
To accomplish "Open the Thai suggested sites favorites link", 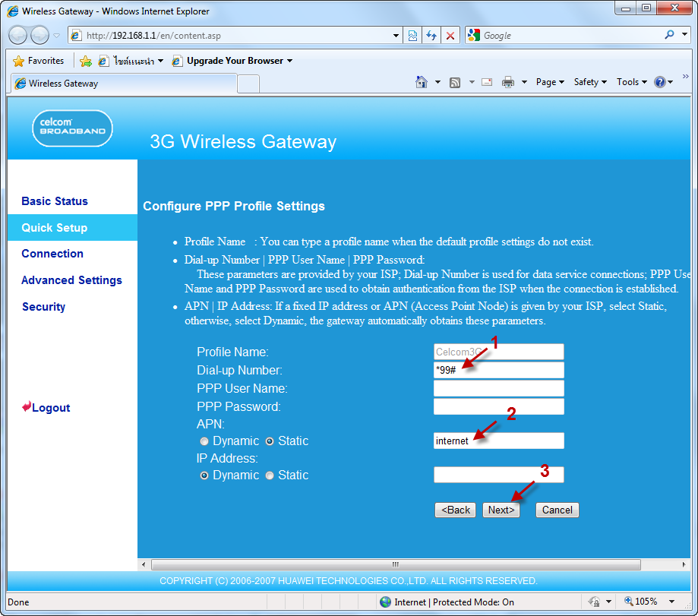I will (131, 61).
